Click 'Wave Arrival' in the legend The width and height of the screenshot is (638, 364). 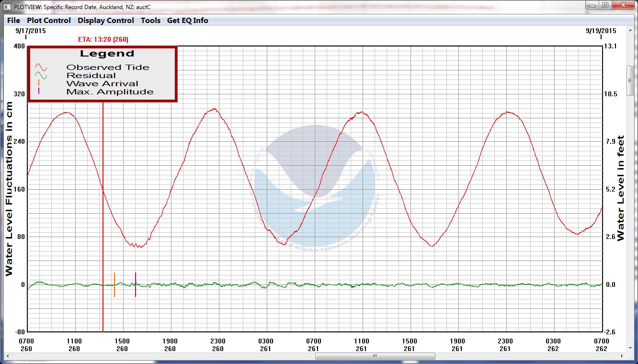(103, 84)
